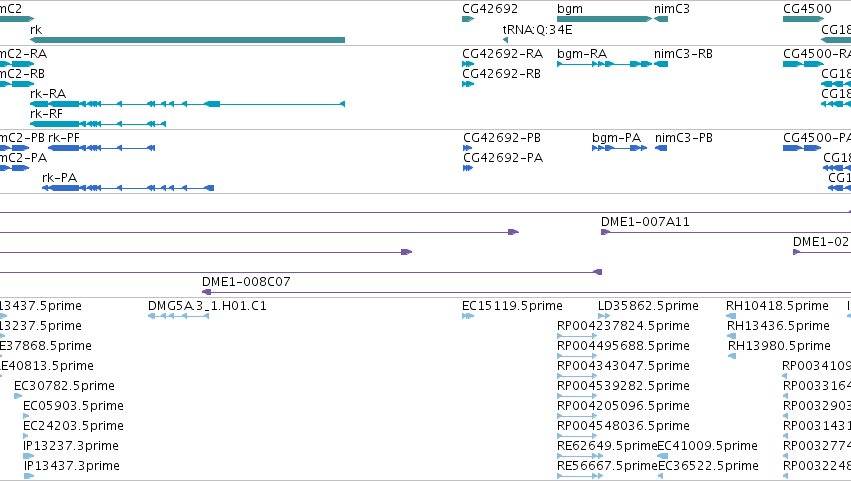Select the CG4500 gene bar
Viewport: 851px width, 481px height.
[x=803, y=19]
